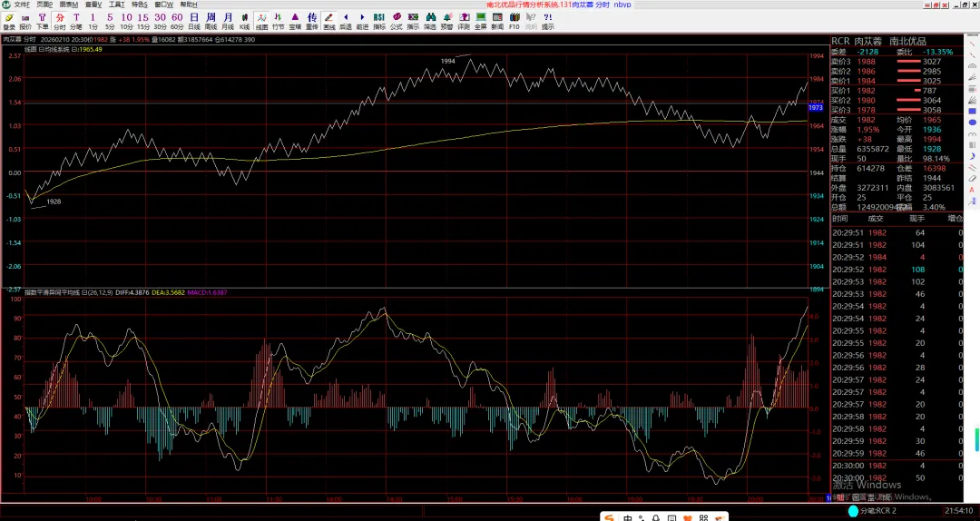
Task: Click the 前进 forward arrow
Action: click(362, 21)
